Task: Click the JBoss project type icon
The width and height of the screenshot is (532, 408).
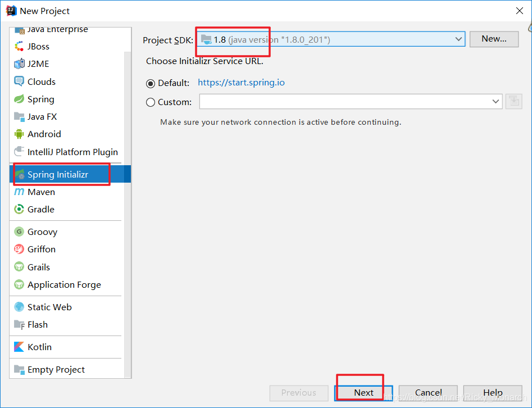Action: (x=19, y=46)
